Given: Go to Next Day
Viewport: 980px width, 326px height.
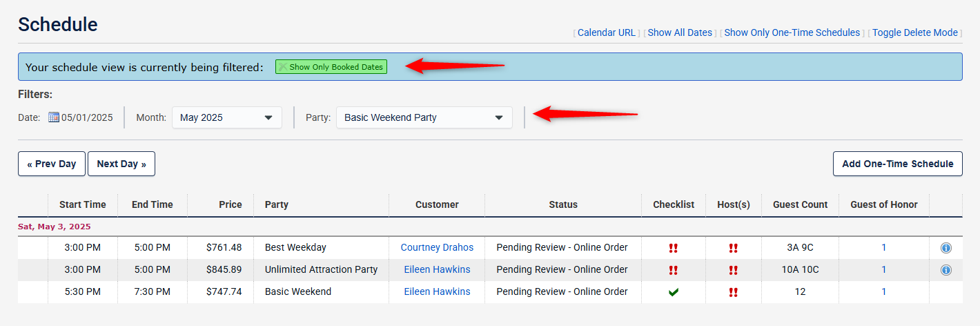Looking at the screenshot, I should coord(121,164).
